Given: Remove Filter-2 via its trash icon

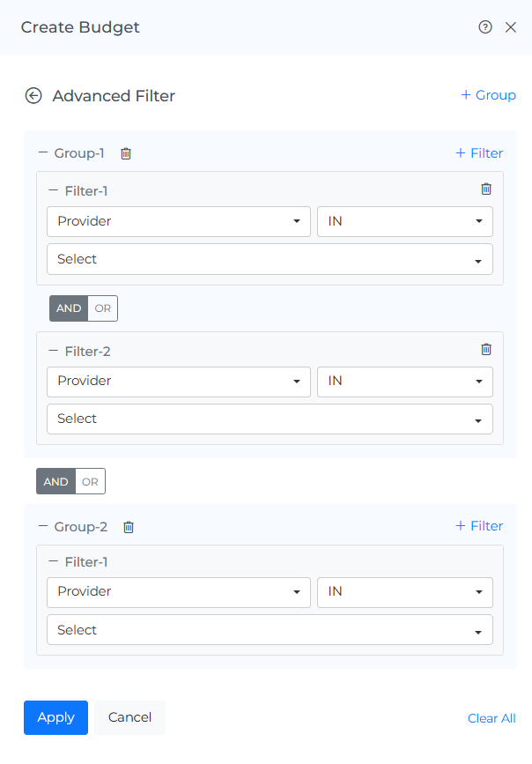Looking at the screenshot, I should pos(486,349).
